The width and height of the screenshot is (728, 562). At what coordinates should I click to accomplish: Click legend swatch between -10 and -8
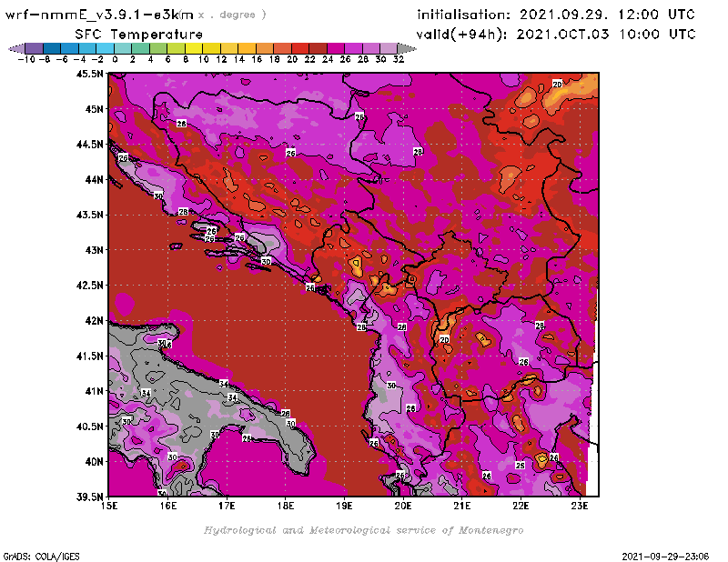click(x=35, y=48)
